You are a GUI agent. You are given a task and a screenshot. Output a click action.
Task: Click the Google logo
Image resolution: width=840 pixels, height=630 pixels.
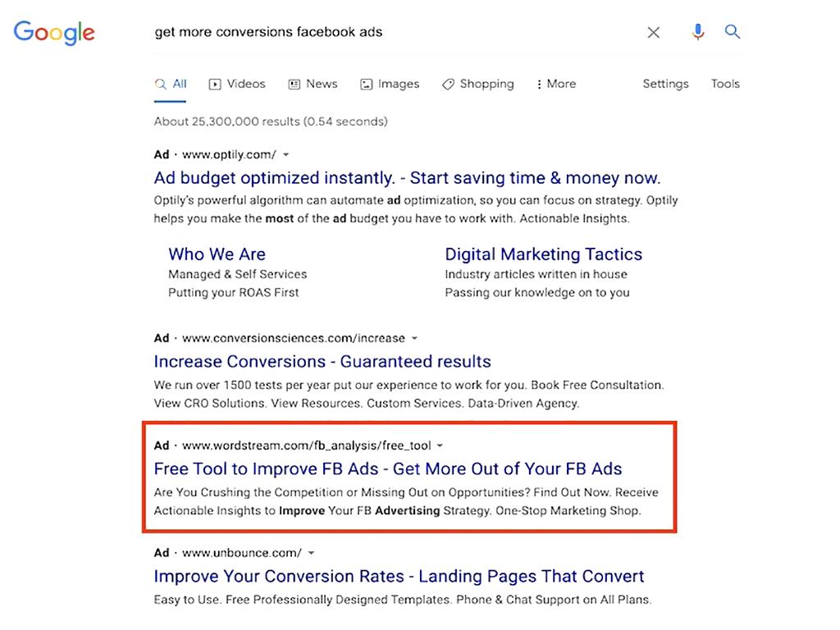coord(53,33)
